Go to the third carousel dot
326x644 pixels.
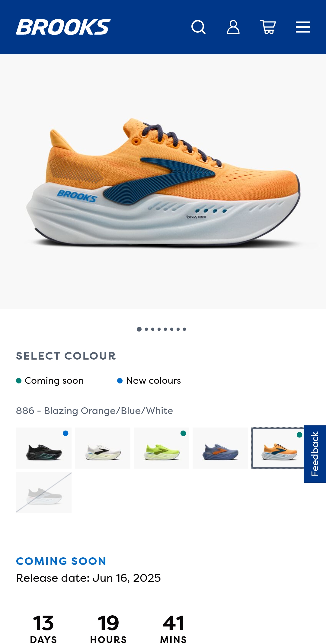point(153,329)
